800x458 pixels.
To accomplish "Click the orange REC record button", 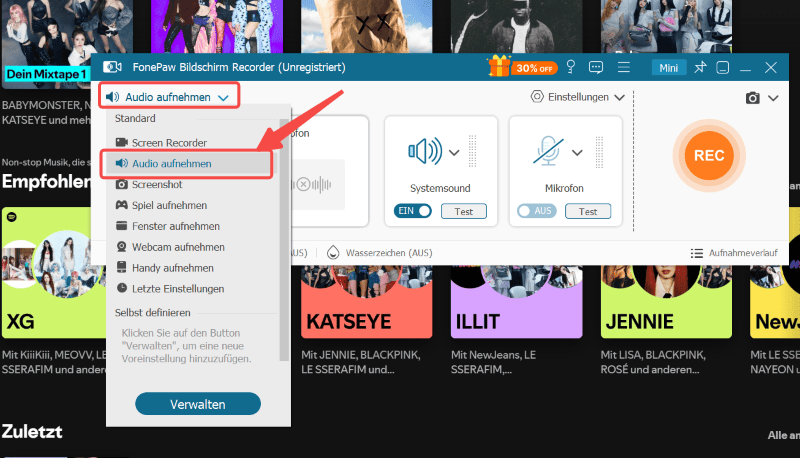I will 709,156.
